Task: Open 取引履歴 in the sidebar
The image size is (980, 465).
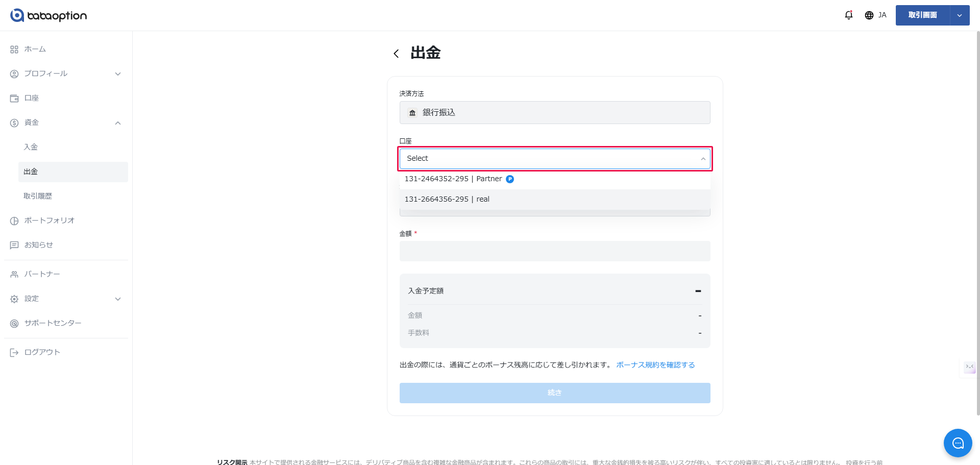Action: click(x=38, y=196)
